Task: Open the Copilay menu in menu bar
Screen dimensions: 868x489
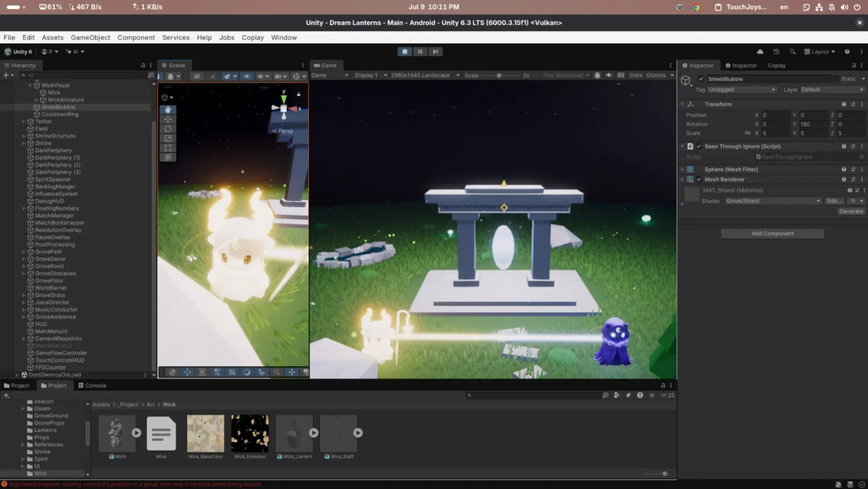Action: tap(252, 37)
